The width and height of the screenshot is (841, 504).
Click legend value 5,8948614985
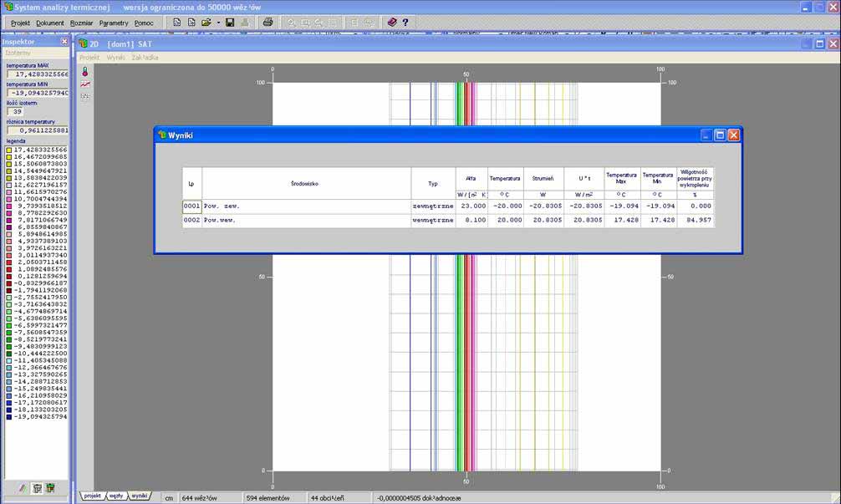pyautogui.click(x=41, y=234)
